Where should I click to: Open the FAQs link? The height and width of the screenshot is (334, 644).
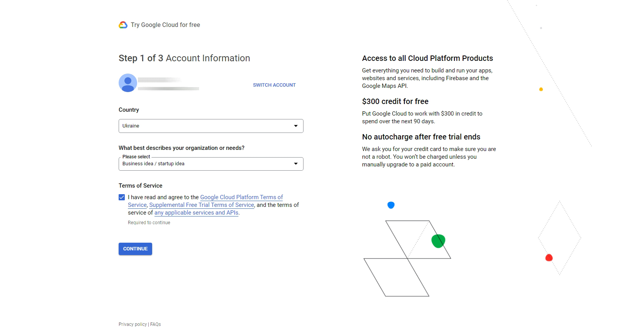(156, 324)
